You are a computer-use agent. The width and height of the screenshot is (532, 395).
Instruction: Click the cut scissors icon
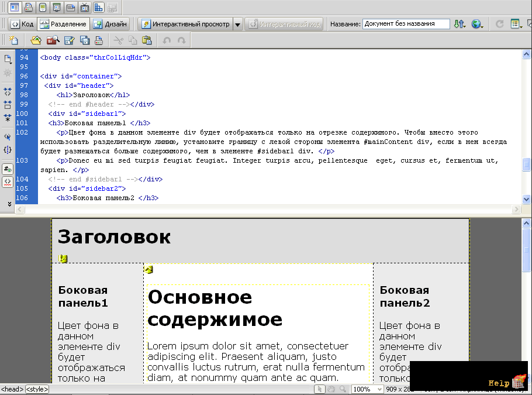click(x=119, y=40)
